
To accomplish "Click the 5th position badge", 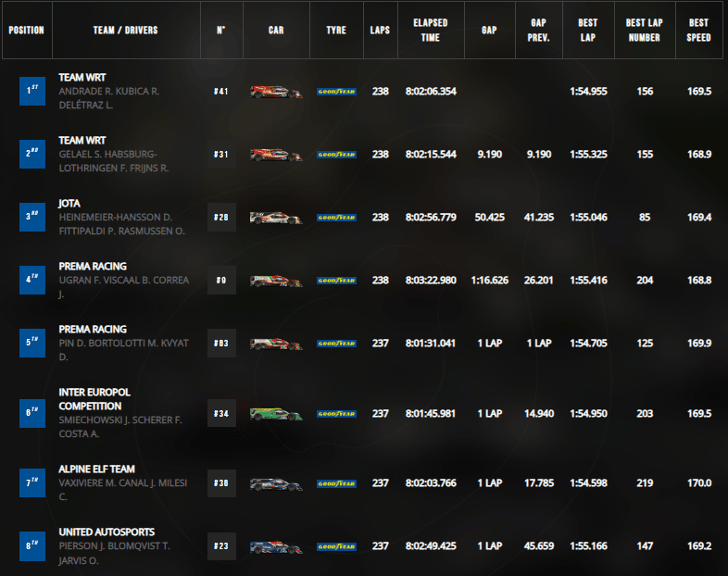I will pyautogui.click(x=32, y=343).
